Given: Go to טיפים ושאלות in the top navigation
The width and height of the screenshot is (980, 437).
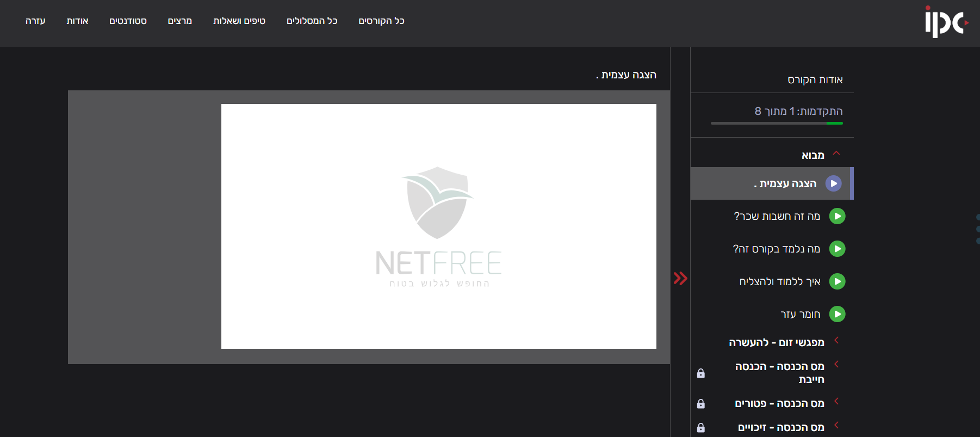Looking at the screenshot, I should click(x=239, y=21).
